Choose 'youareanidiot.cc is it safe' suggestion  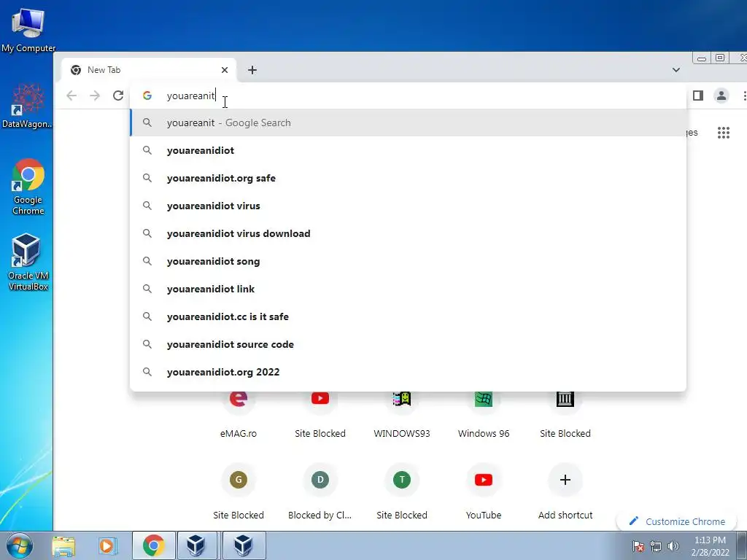409,316
